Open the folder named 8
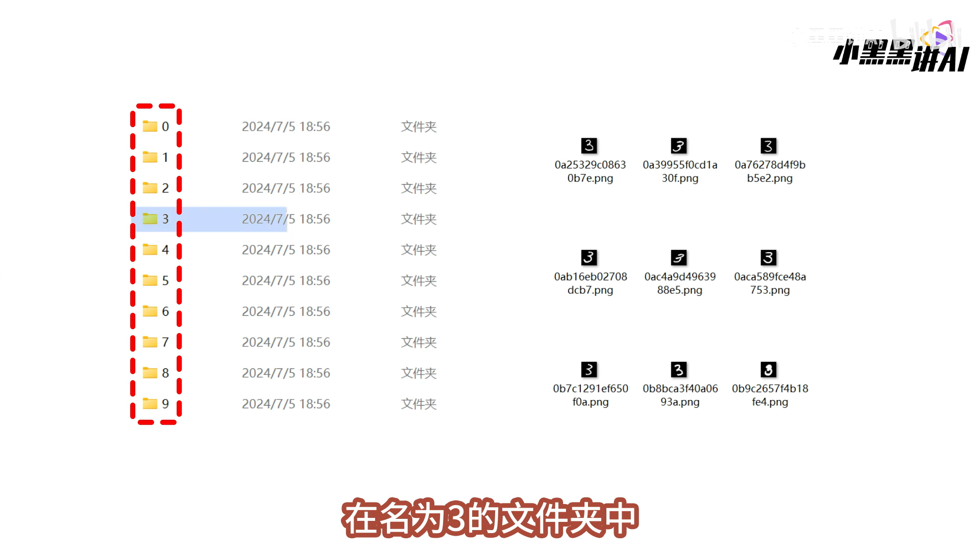Screen dimensions: 980x551 (150, 373)
